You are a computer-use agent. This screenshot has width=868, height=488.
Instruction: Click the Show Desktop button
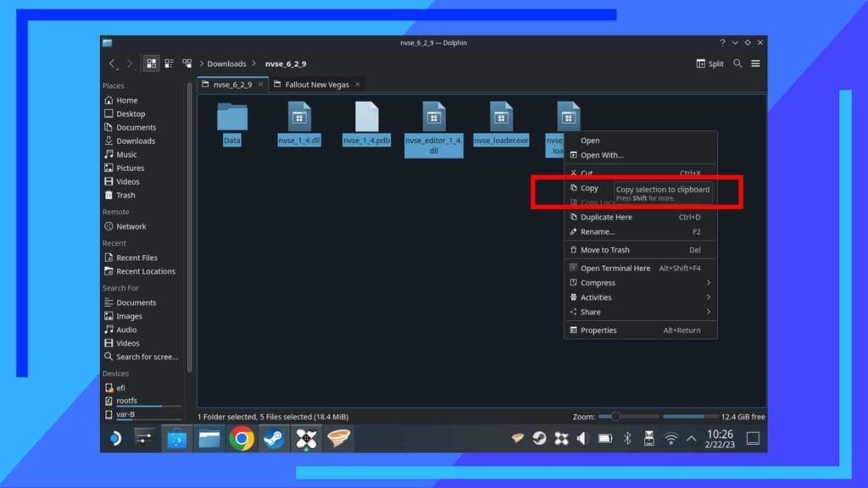[x=753, y=439]
